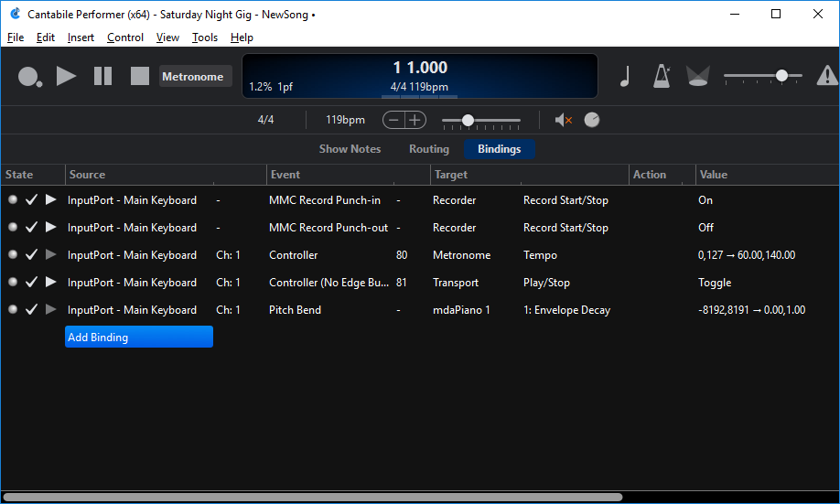Open event dropdown showing Pitch Bend

tap(296, 309)
